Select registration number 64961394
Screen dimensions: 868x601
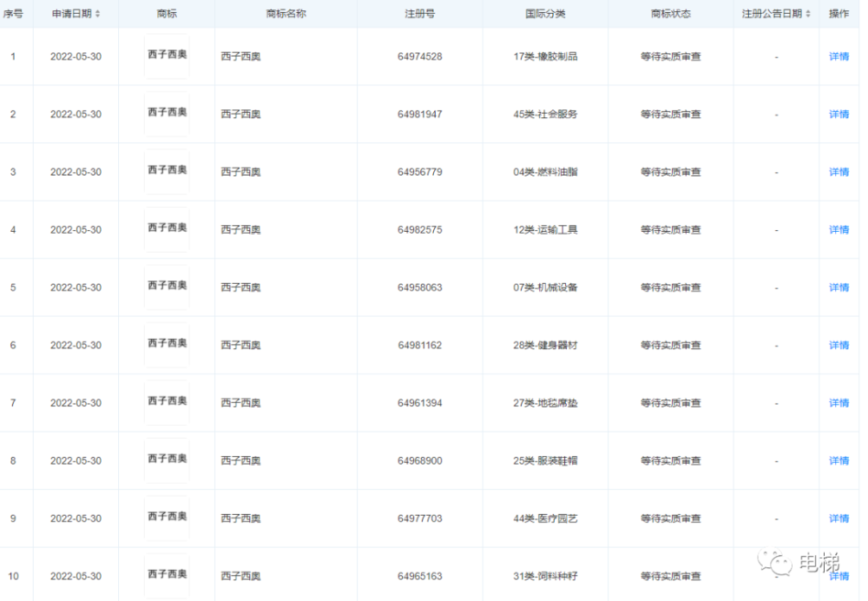click(419, 403)
